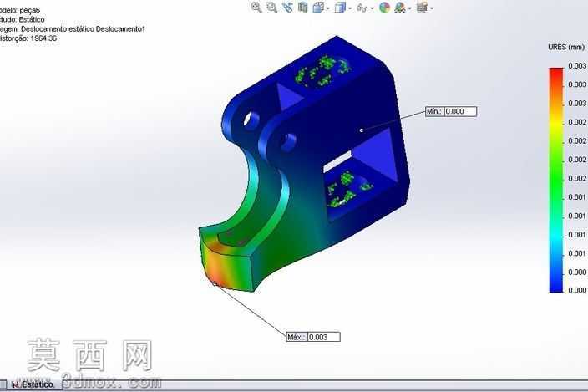Click the Hide/Show Items glasses icon

pos(362,8)
